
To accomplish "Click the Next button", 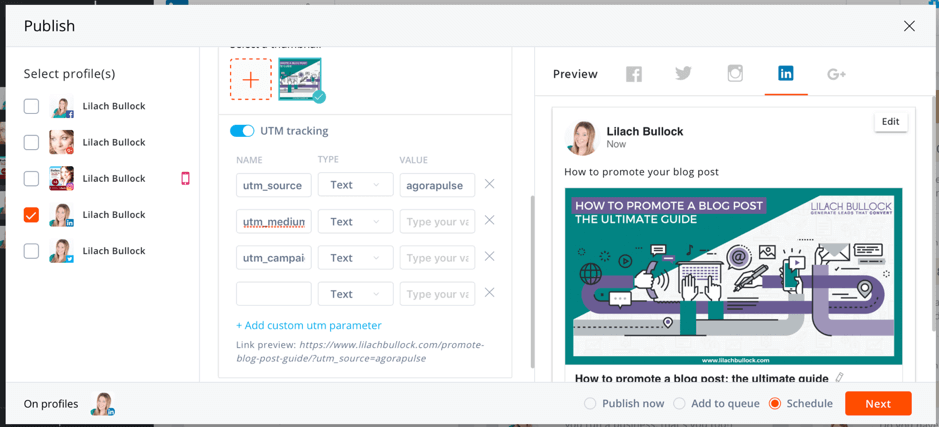I will (877, 404).
